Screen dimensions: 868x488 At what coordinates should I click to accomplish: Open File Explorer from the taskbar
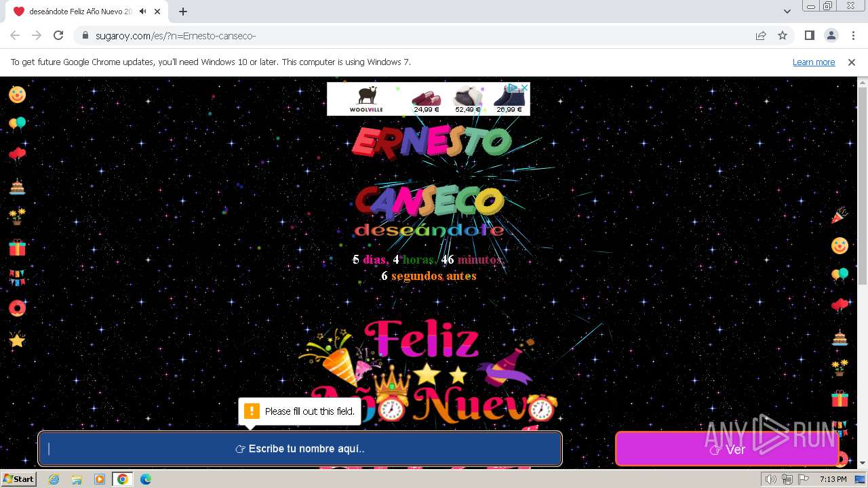click(77, 479)
